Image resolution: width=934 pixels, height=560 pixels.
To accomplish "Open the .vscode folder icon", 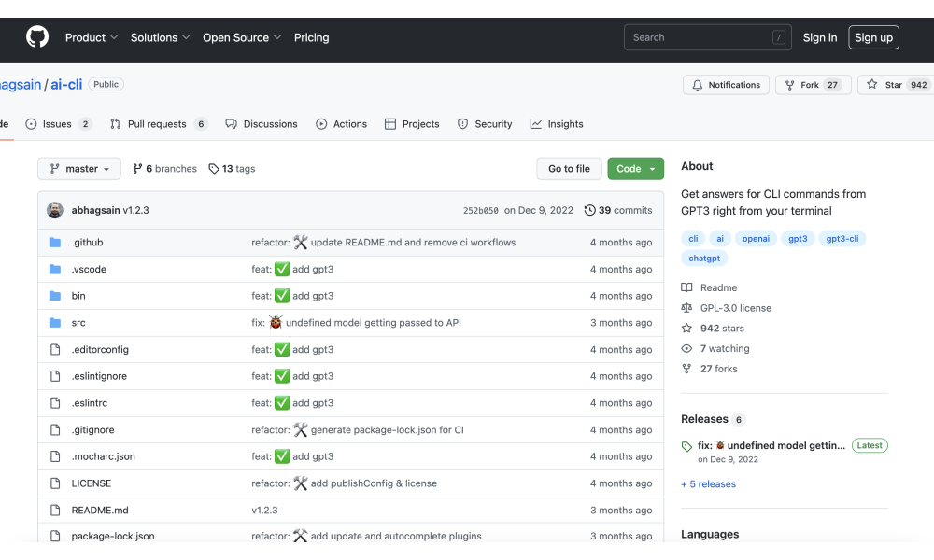I will (55, 269).
